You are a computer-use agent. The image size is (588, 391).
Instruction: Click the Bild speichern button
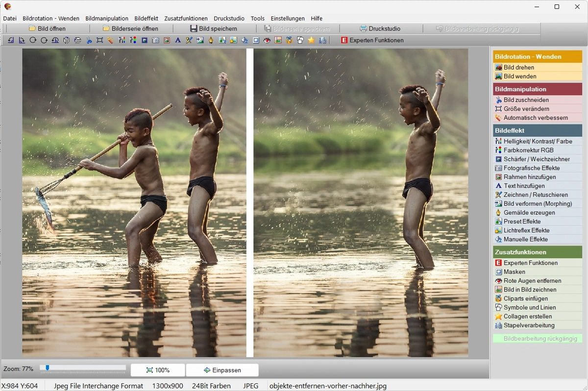pyautogui.click(x=214, y=28)
